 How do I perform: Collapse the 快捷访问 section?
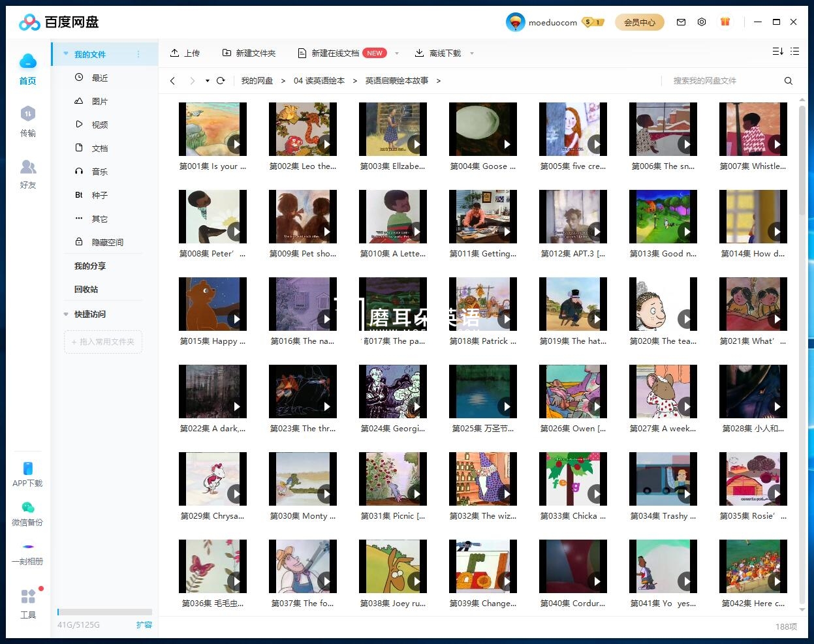point(66,314)
